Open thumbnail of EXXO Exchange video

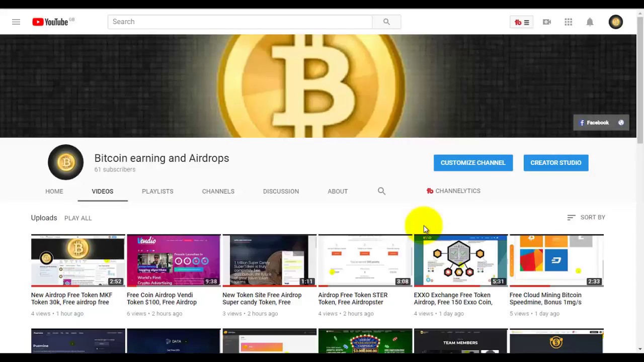click(x=461, y=260)
